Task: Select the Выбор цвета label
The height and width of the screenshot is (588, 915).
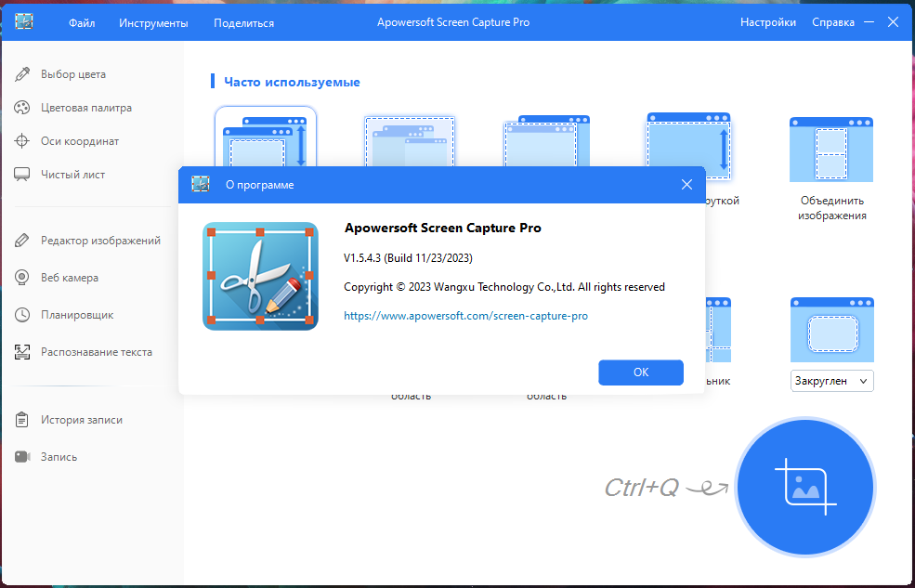Action: (x=73, y=74)
